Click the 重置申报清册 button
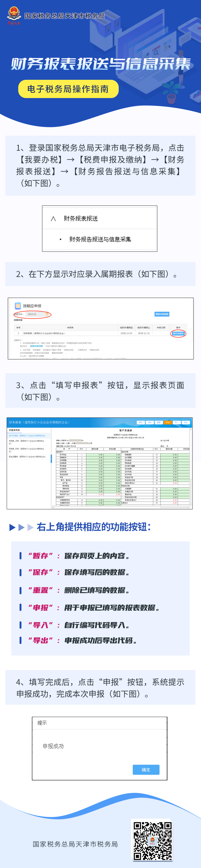 (162, 314)
